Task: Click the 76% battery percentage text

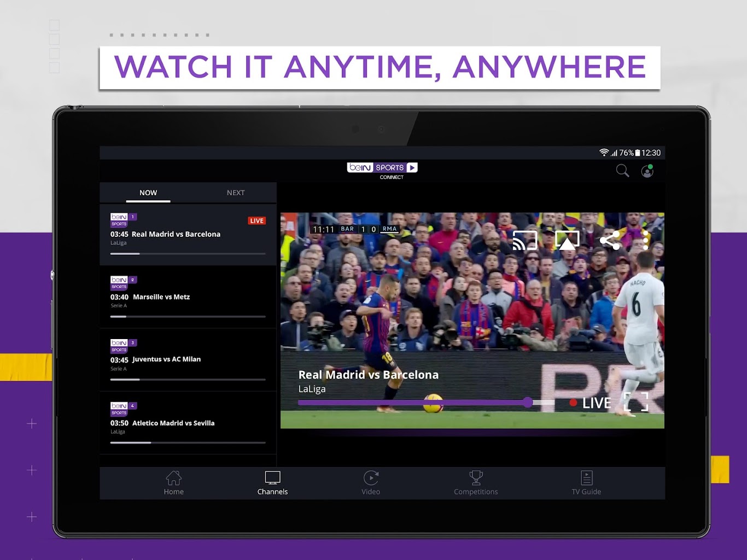Action: pyautogui.click(x=627, y=153)
